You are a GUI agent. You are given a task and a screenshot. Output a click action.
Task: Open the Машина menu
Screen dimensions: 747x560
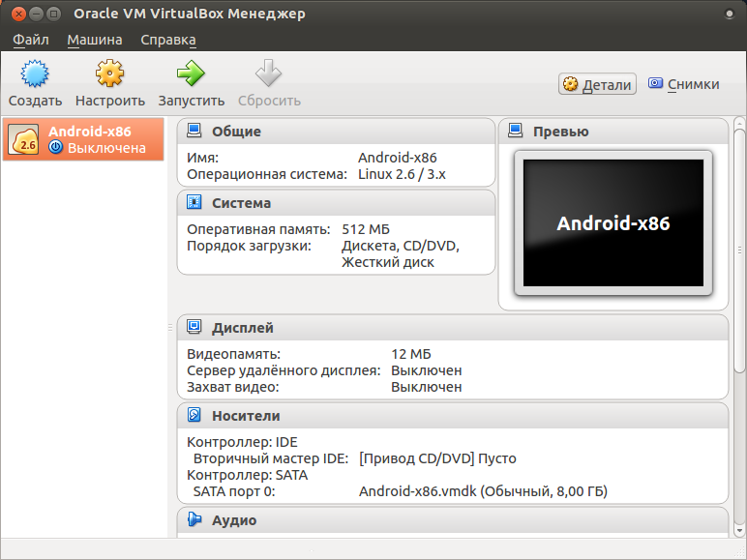[94, 40]
